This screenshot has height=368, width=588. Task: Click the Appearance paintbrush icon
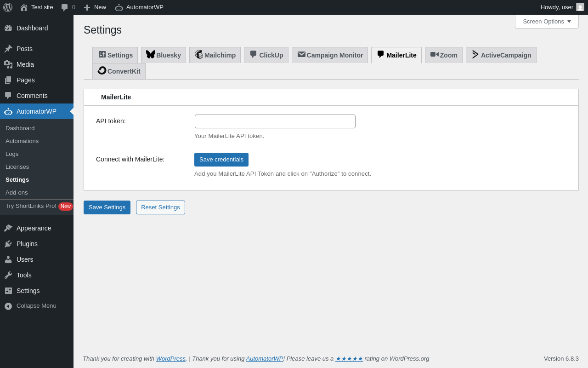click(x=8, y=228)
